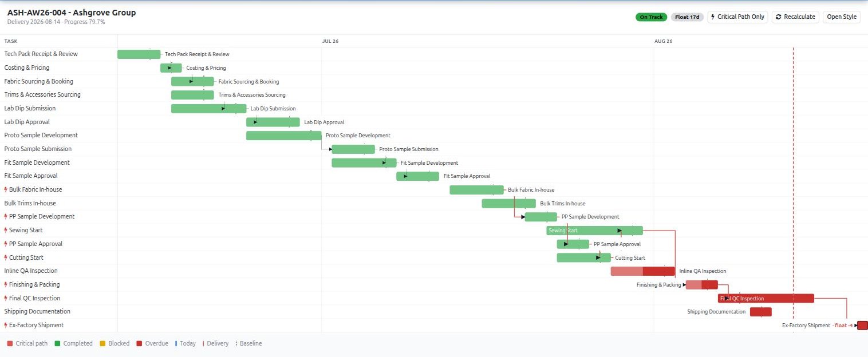Click the lightning icon beside PP Sample Approval
The height and width of the screenshot is (357, 868).
[x=6, y=244]
